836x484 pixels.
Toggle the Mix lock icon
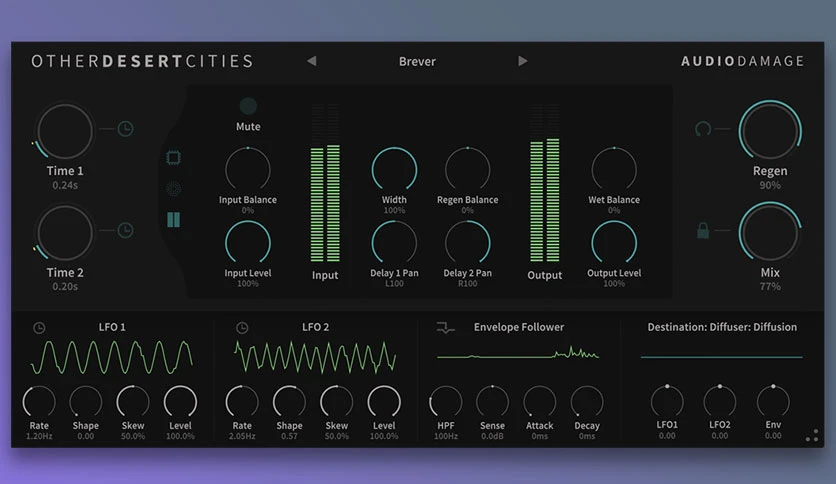[703, 230]
